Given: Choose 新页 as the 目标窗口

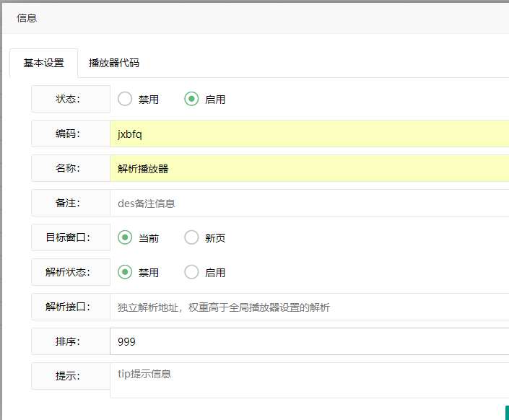Looking at the screenshot, I should [191, 237].
